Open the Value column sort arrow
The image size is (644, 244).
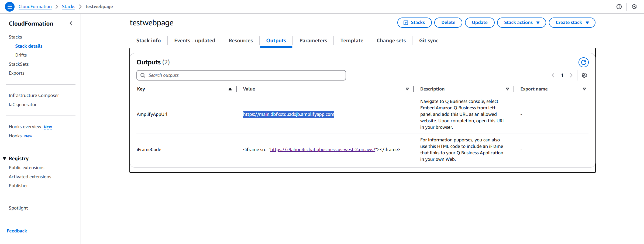pos(407,89)
